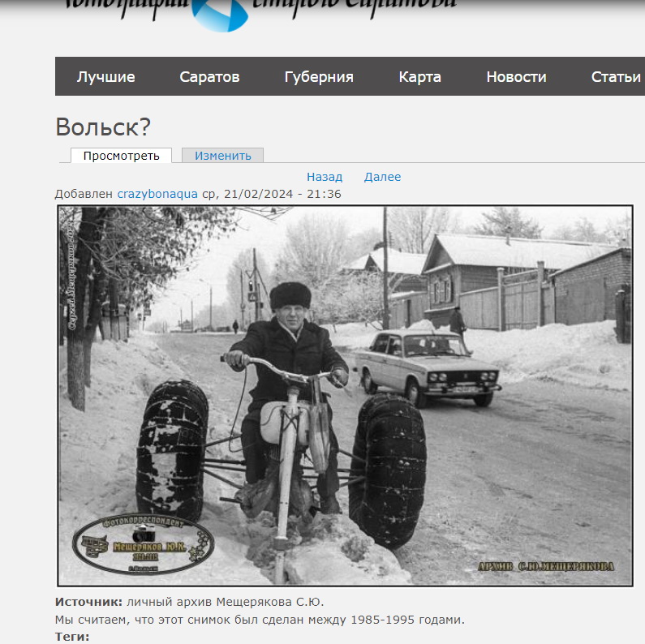645x644 pixels.
Task: Click the site title script right of logo
Action: coord(354,6)
